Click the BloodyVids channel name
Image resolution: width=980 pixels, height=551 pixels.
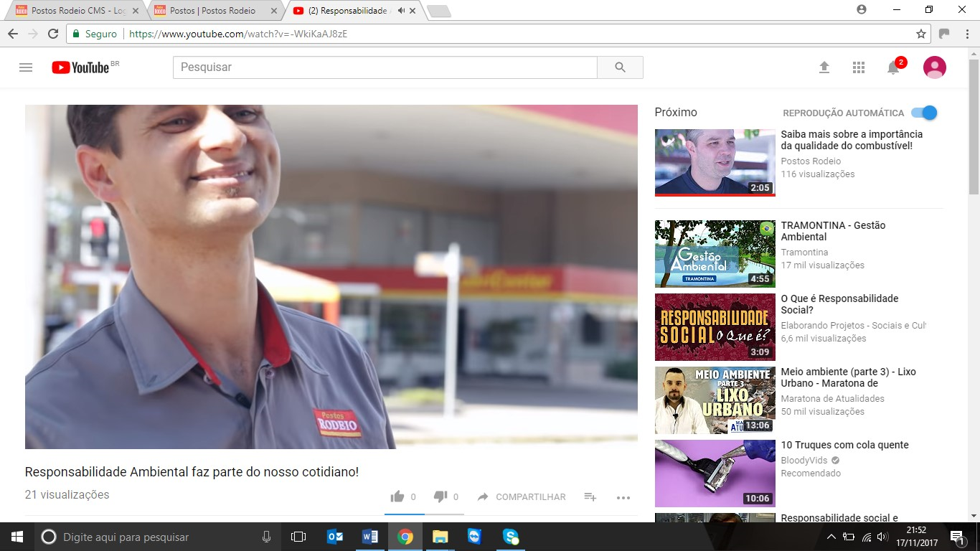[805, 461]
